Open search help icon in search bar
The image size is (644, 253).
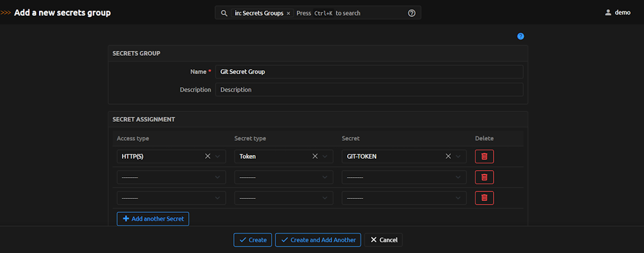411,13
